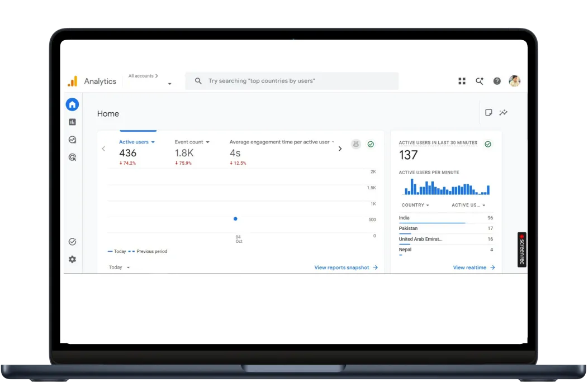The image size is (588, 383).
Task: Click the data point on 04 Oct
Action: click(235, 218)
